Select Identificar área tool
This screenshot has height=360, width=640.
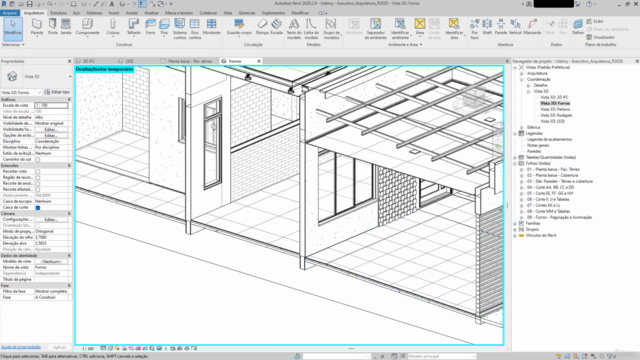[x=454, y=29]
